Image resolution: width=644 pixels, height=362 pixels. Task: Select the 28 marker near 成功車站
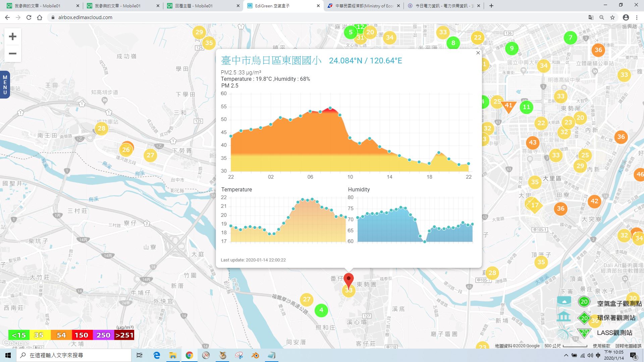click(x=101, y=128)
